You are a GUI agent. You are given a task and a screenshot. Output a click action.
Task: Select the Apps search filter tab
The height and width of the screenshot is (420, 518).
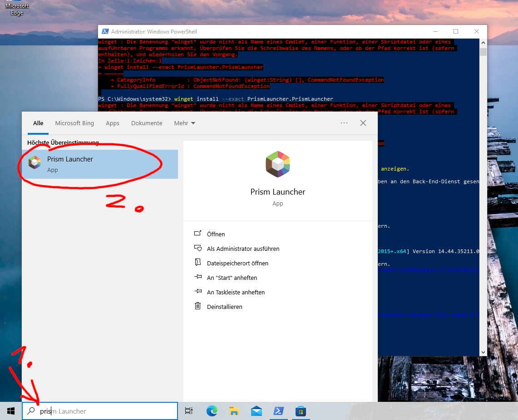tap(113, 123)
